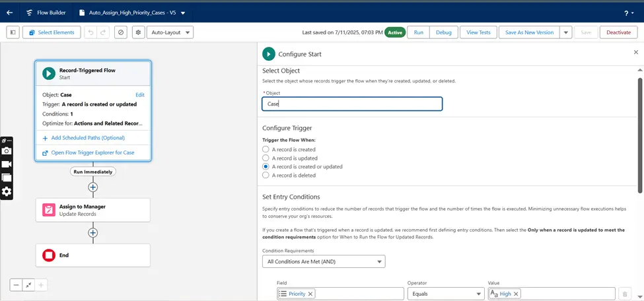Click the Object input field containing Case

[x=352, y=104]
